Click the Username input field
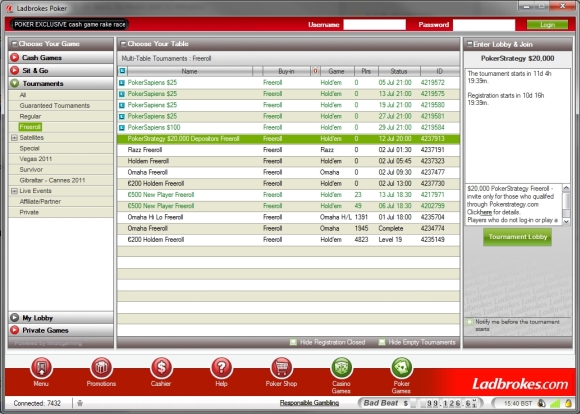The width and height of the screenshot is (580, 414). click(374, 25)
